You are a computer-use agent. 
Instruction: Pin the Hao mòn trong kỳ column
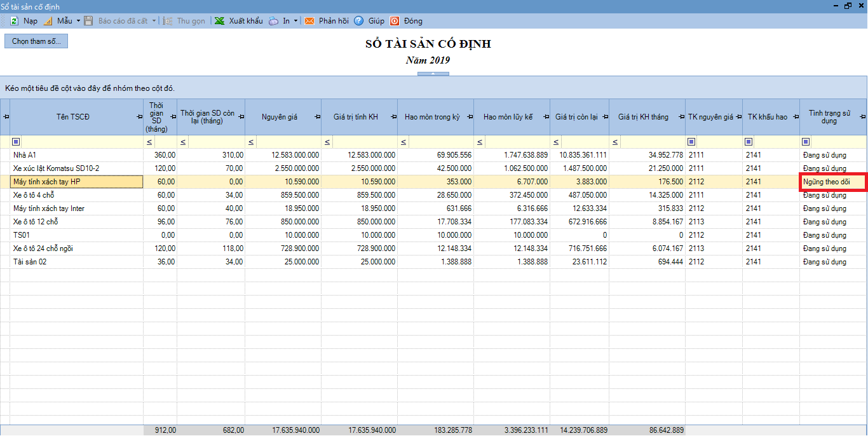tap(470, 117)
